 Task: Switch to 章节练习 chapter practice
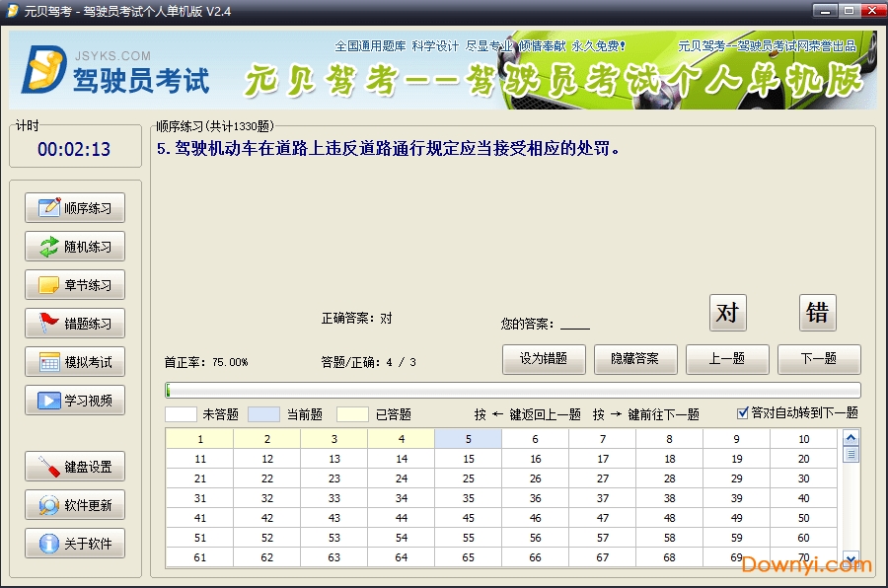[74, 284]
